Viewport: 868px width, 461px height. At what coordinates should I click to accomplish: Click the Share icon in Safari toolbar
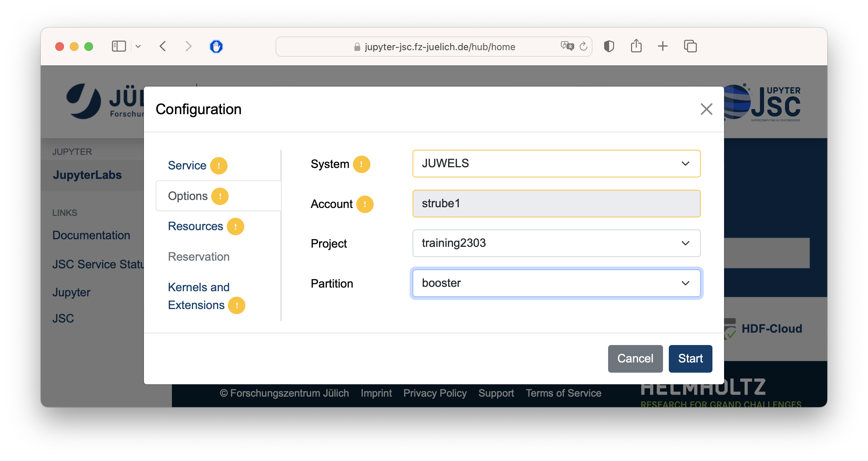point(636,46)
